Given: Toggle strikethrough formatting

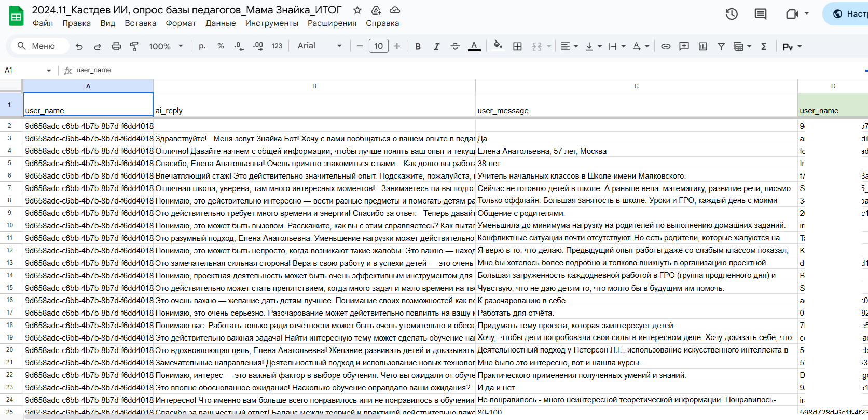Looking at the screenshot, I should [455, 46].
